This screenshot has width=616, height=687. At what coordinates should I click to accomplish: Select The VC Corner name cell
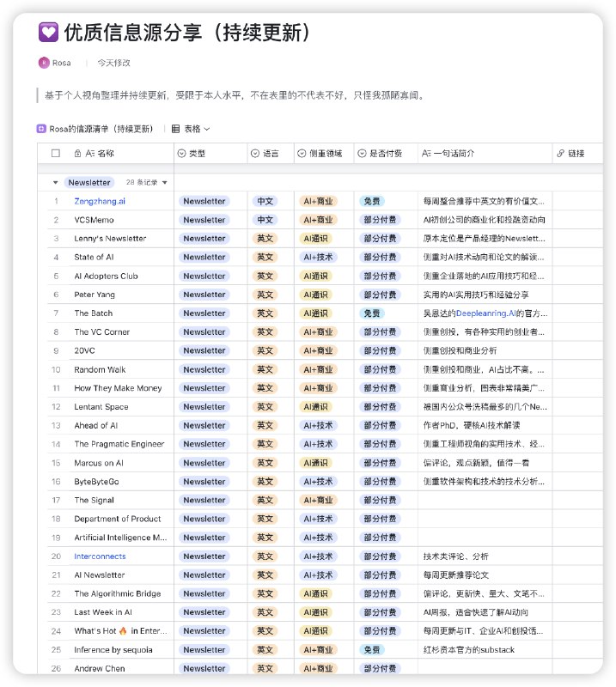click(121, 332)
